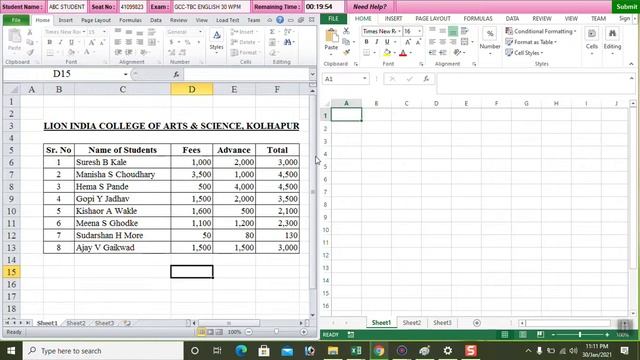Click the Cells icon in right Excel ribbon
The width and height of the screenshot is (640, 360).
(x=592, y=33)
